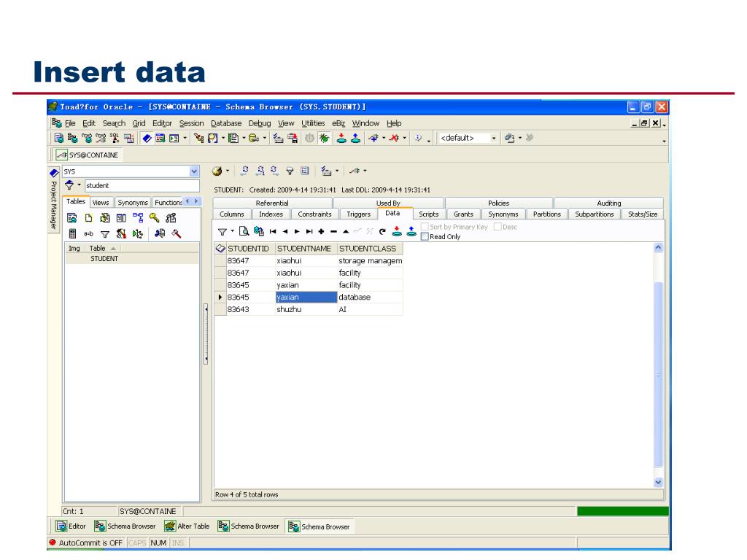The width and height of the screenshot is (747, 560).
Task: Toggle the Read Only checkbox
Action: [425, 237]
